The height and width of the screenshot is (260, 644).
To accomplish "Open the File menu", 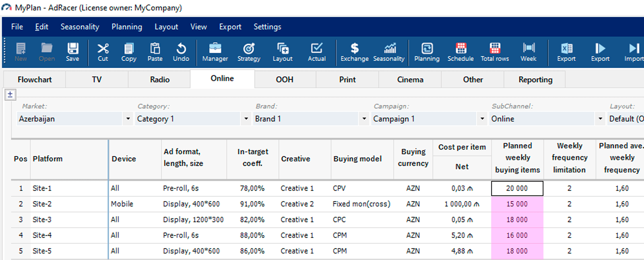I will click(x=17, y=27).
